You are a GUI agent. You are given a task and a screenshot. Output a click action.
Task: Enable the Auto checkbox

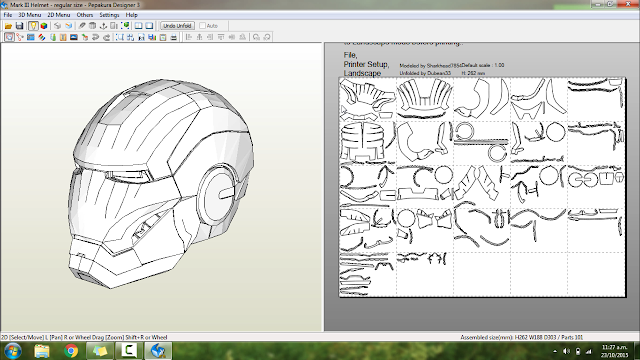coord(202,26)
